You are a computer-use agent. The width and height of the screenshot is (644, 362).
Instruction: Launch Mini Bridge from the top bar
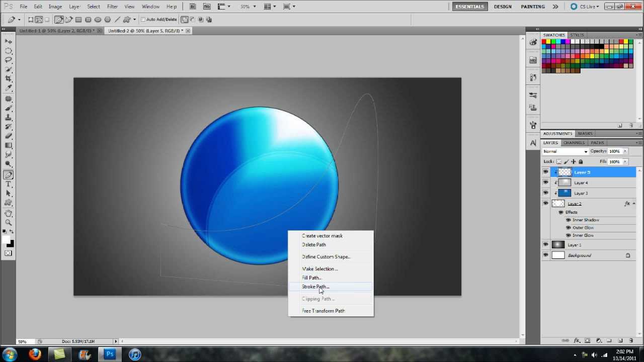(207, 7)
